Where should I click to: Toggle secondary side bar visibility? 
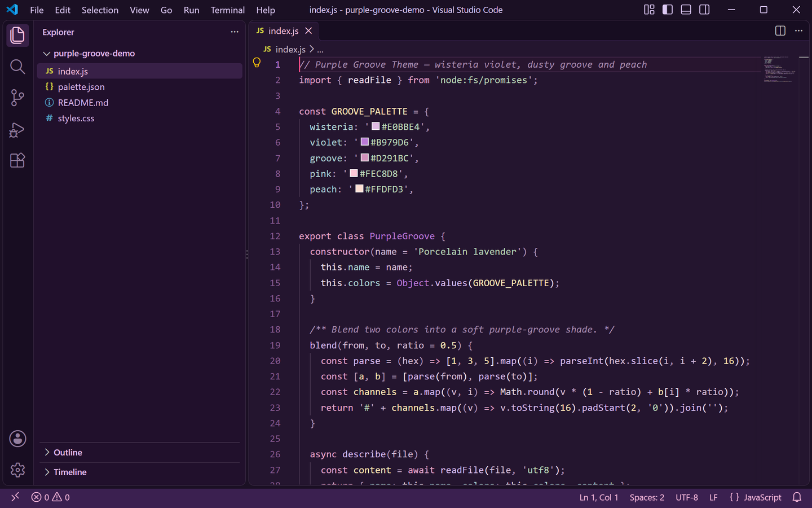704,10
